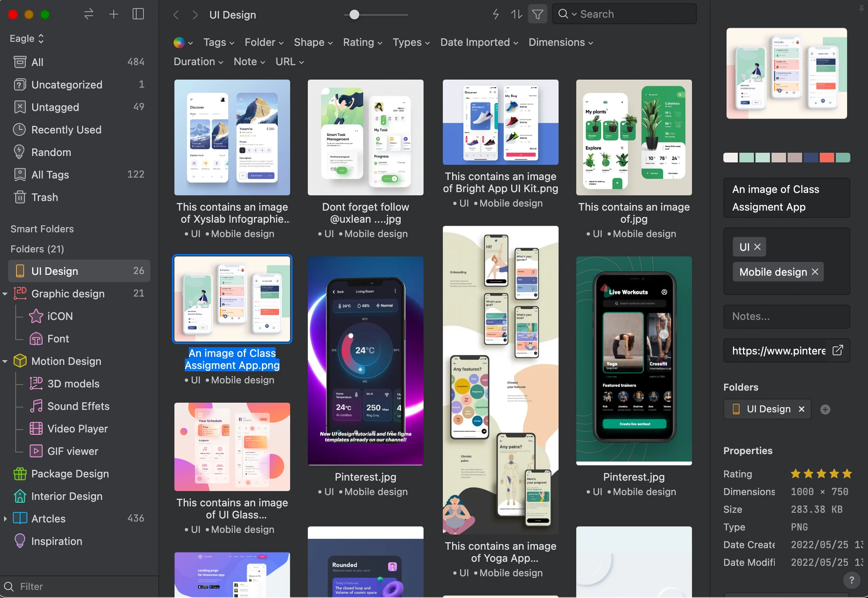
Task: Click the Eagle library switcher
Action: [x=27, y=38]
